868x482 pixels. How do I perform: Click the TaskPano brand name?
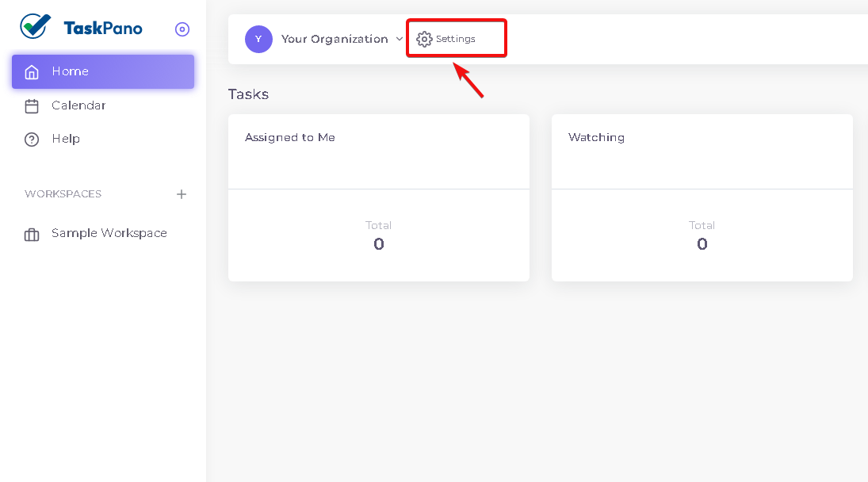tap(103, 29)
